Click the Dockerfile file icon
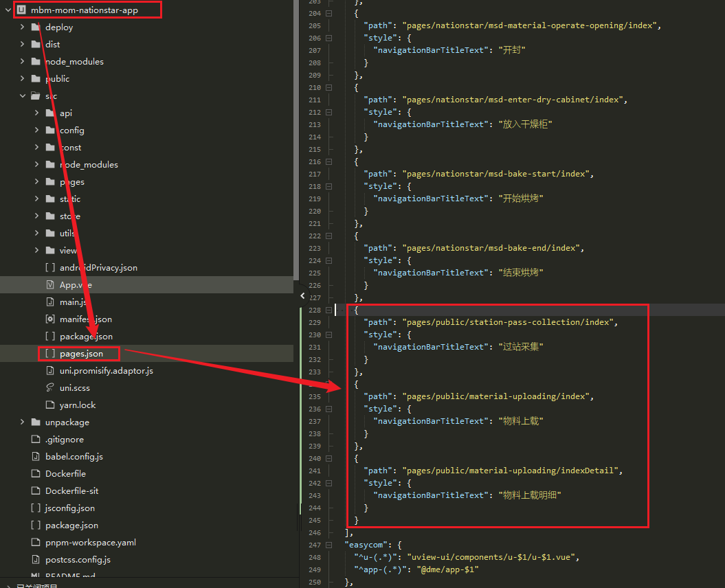 pos(36,474)
